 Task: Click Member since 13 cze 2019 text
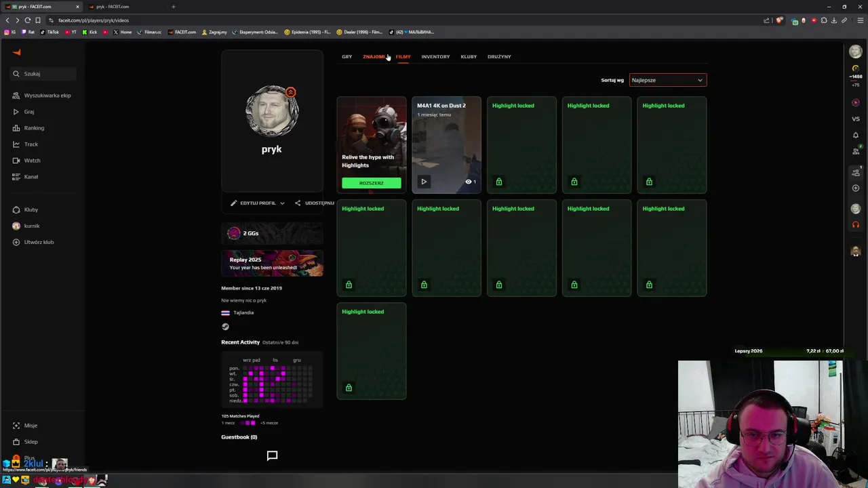(x=252, y=288)
